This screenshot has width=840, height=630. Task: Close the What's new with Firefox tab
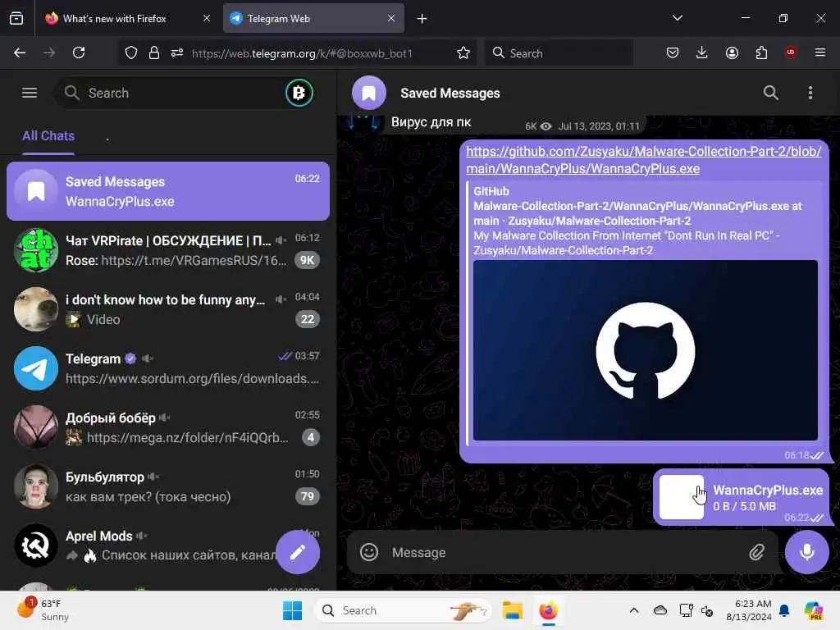point(207,18)
